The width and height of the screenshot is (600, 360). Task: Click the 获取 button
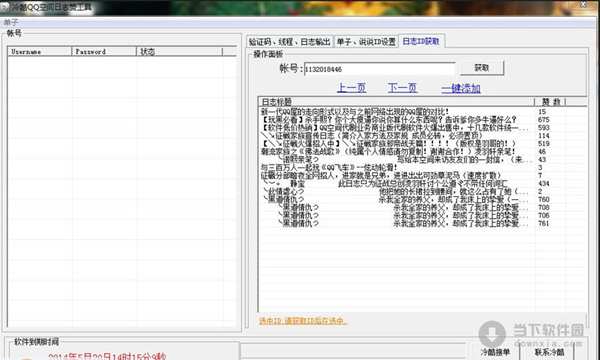[x=482, y=68]
